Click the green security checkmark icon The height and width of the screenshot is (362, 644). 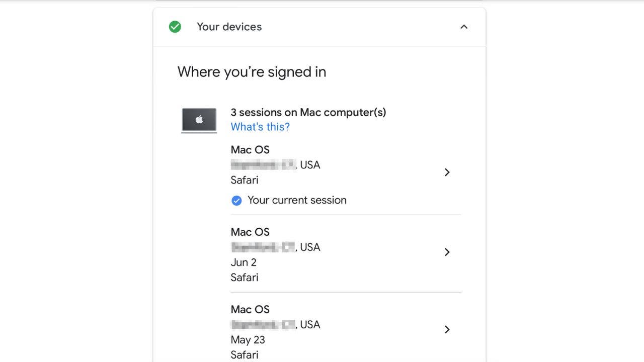[x=175, y=26]
